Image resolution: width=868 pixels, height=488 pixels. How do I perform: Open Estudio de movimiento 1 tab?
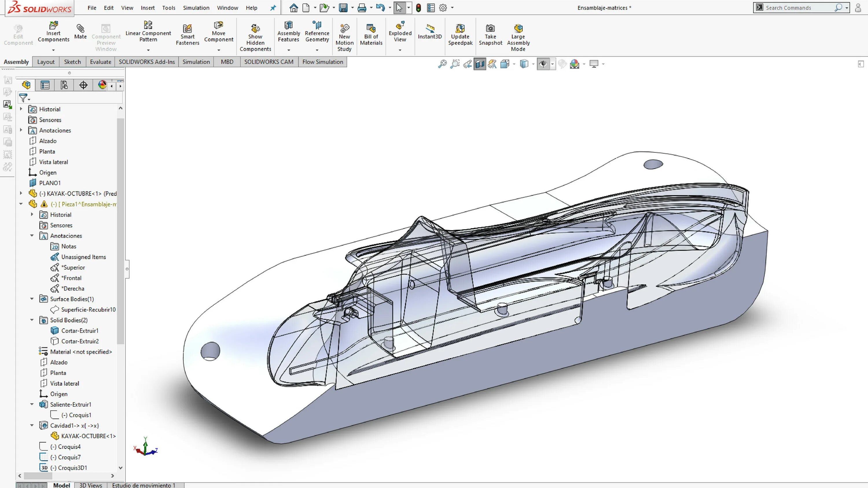pyautogui.click(x=144, y=485)
